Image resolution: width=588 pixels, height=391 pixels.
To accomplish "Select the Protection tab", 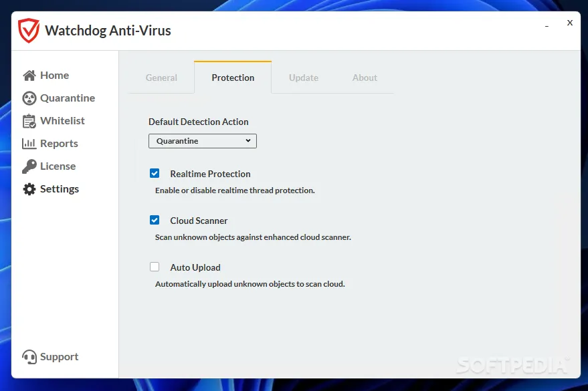I will tap(233, 78).
